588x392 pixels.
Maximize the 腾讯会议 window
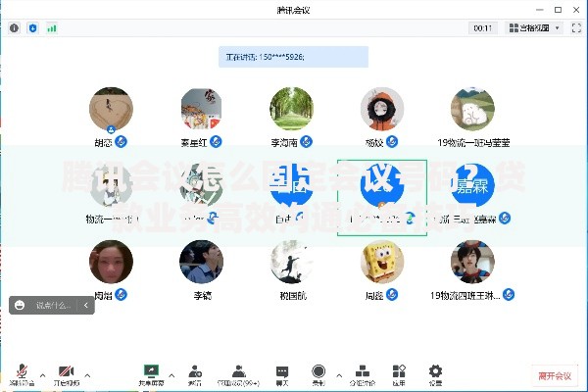click(558, 10)
